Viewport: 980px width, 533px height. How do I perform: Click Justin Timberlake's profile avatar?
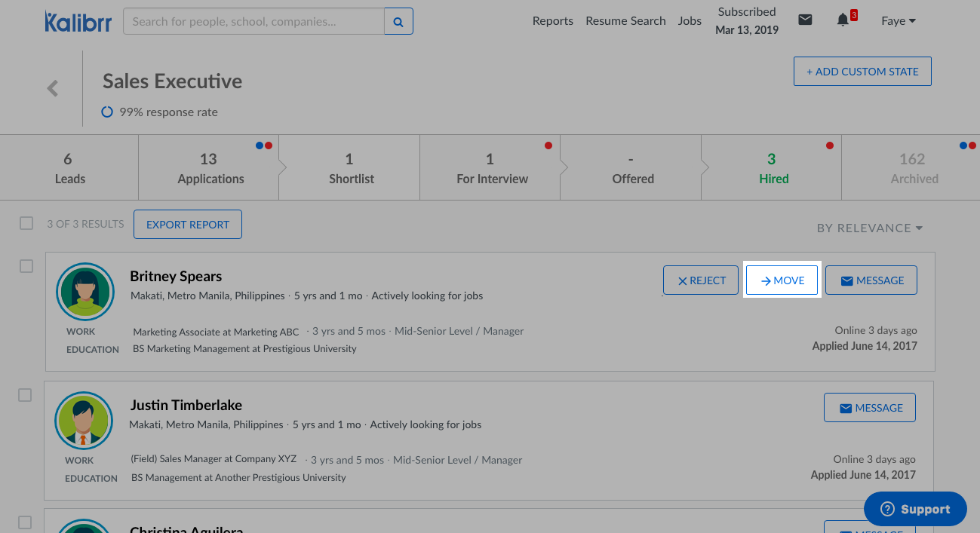pos(84,421)
